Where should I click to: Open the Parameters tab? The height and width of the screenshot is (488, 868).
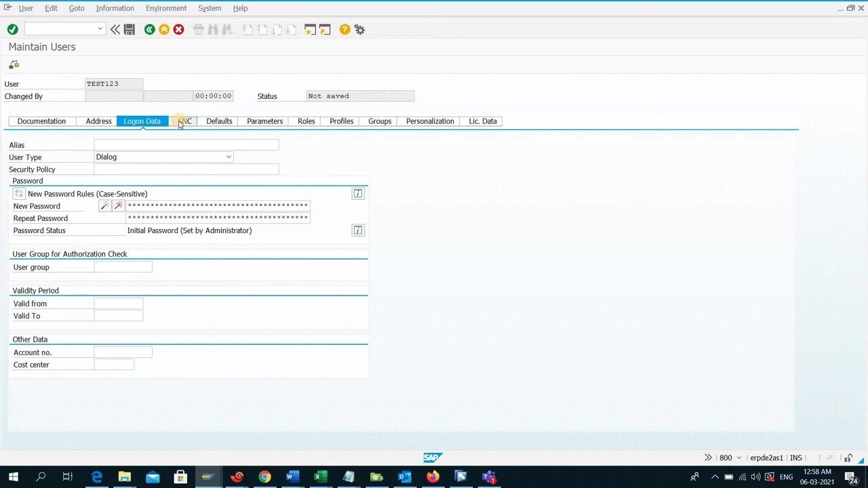click(264, 121)
